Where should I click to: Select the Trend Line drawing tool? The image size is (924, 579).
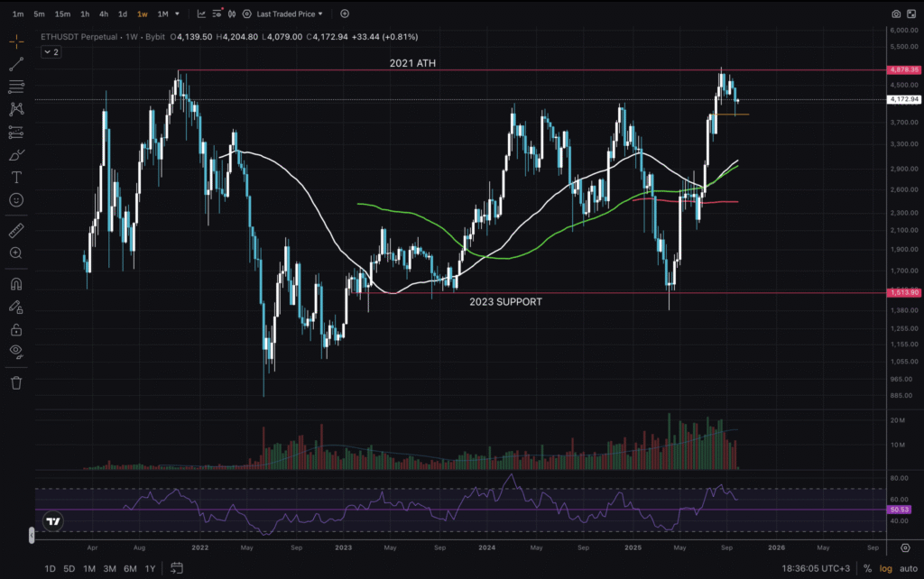(x=16, y=64)
